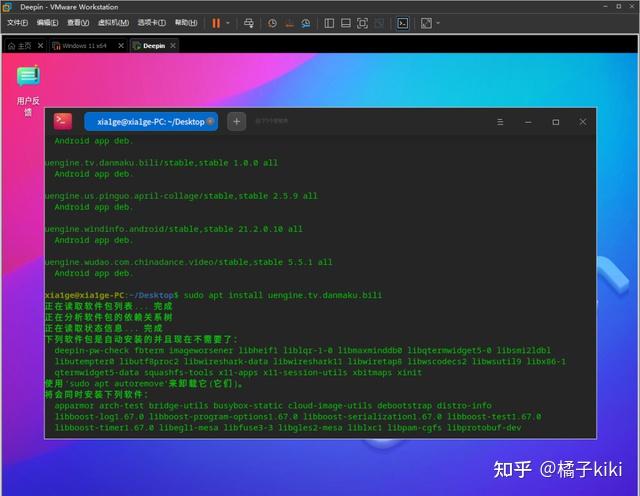Take a snapshot of this VM
The height and width of the screenshot is (496, 640).
coord(272,23)
